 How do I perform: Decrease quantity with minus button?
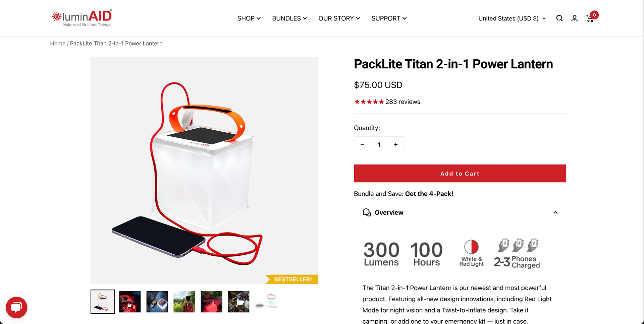(x=362, y=145)
